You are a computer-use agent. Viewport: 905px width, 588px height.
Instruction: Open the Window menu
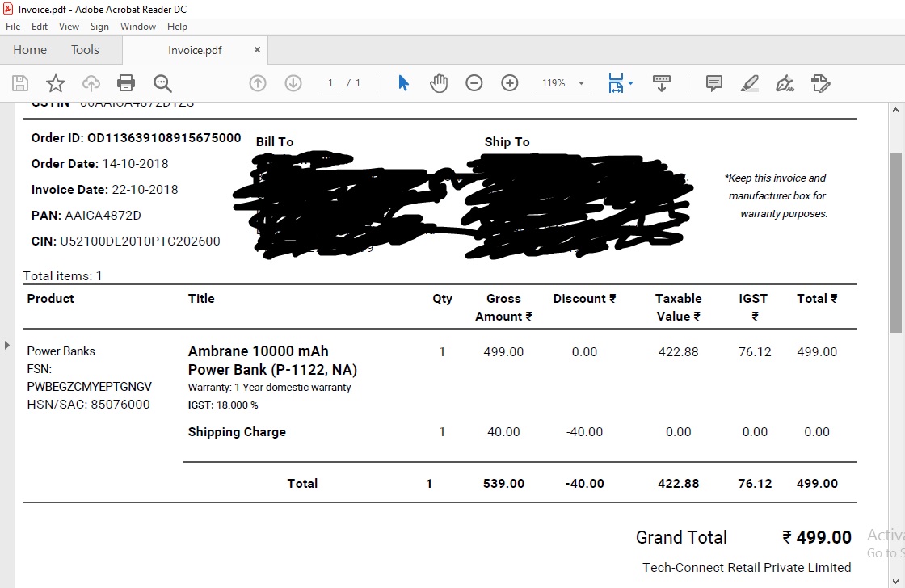click(138, 27)
